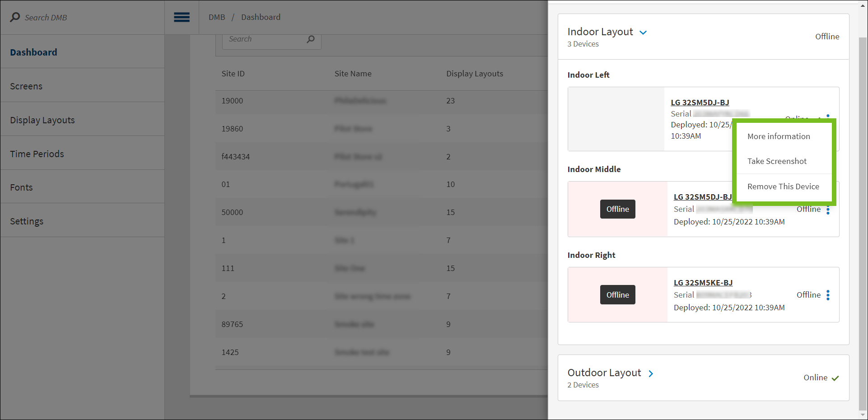Go to Display Layouts in sidebar
Viewport: 868px width, 420px height.
pos(42,120)
